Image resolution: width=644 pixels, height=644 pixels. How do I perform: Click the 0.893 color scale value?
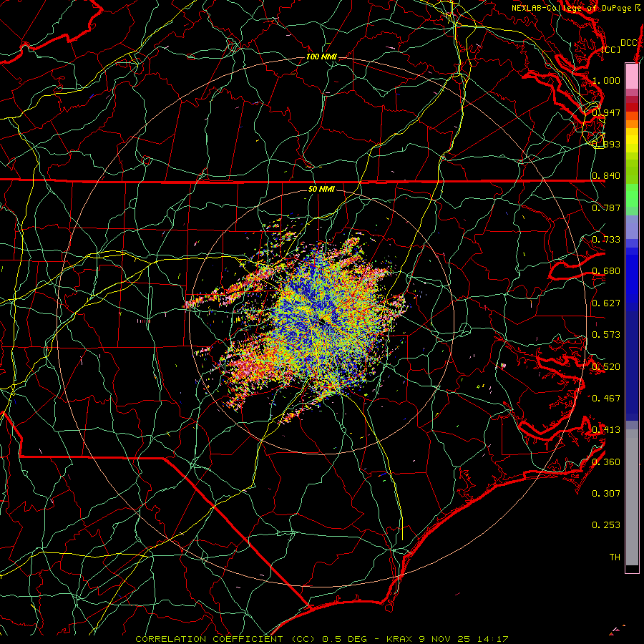pyautogui.click(x=606, y=144)
